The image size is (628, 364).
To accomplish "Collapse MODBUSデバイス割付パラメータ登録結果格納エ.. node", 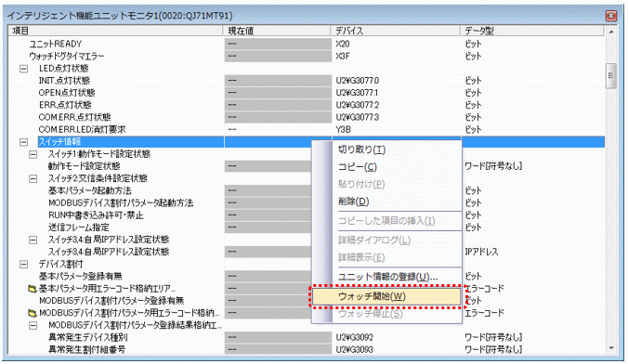I will point(33,326).
